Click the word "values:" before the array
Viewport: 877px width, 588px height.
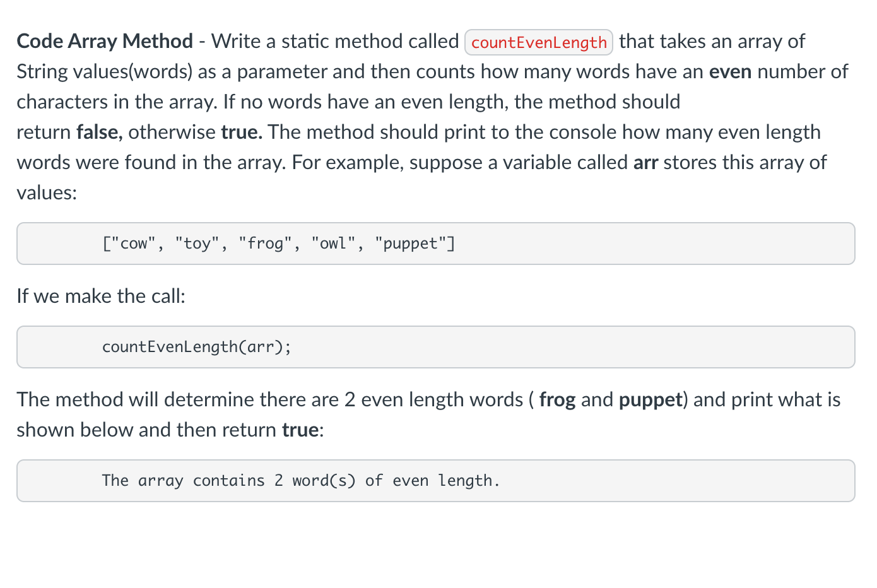47,192
